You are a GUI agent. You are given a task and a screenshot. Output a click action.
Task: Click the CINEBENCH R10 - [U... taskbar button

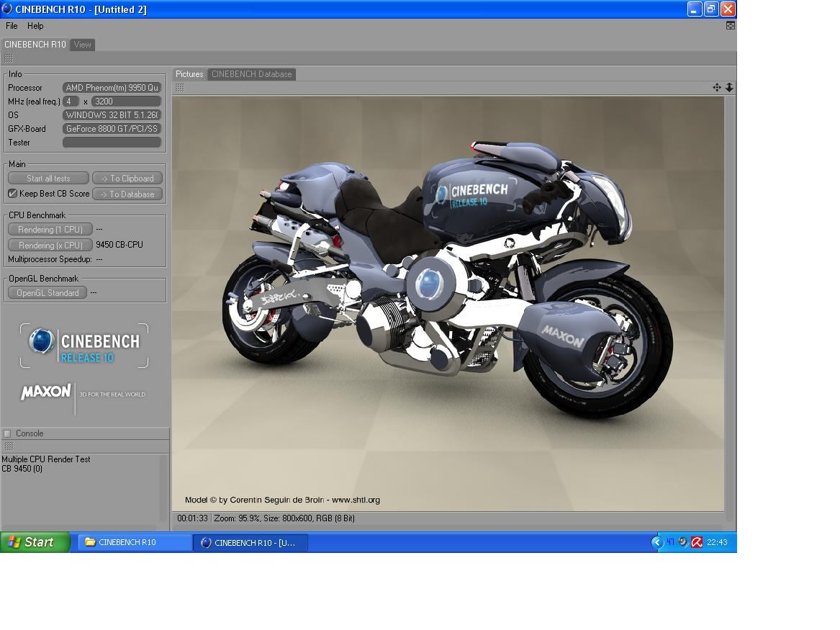[250, 542]
